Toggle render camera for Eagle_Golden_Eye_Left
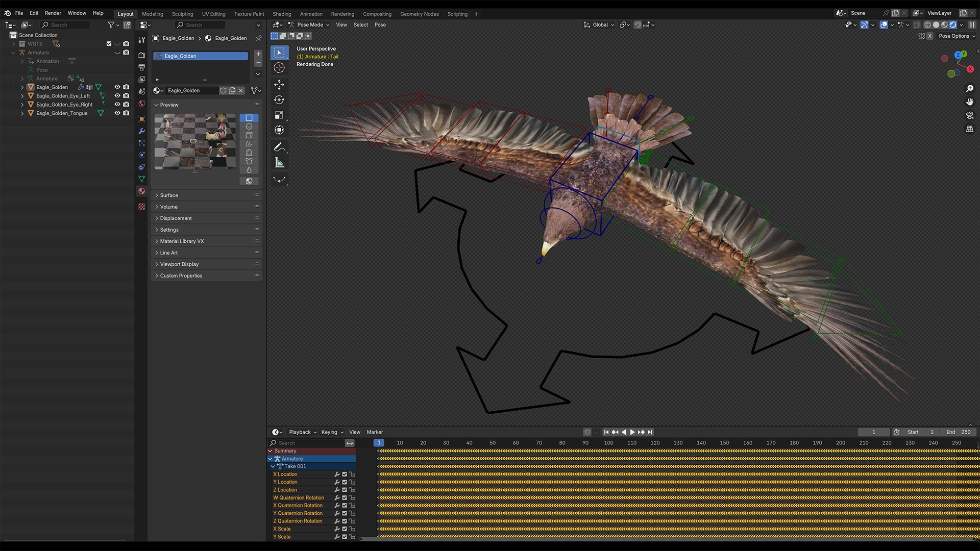This screenshot has height=551, width=980. tap(126, 96)
